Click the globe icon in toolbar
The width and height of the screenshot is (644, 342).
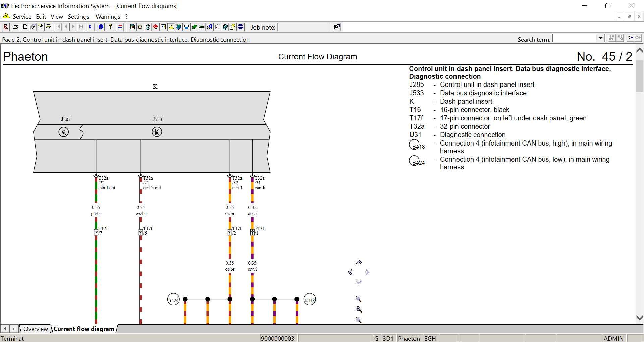tap(179, 27)
